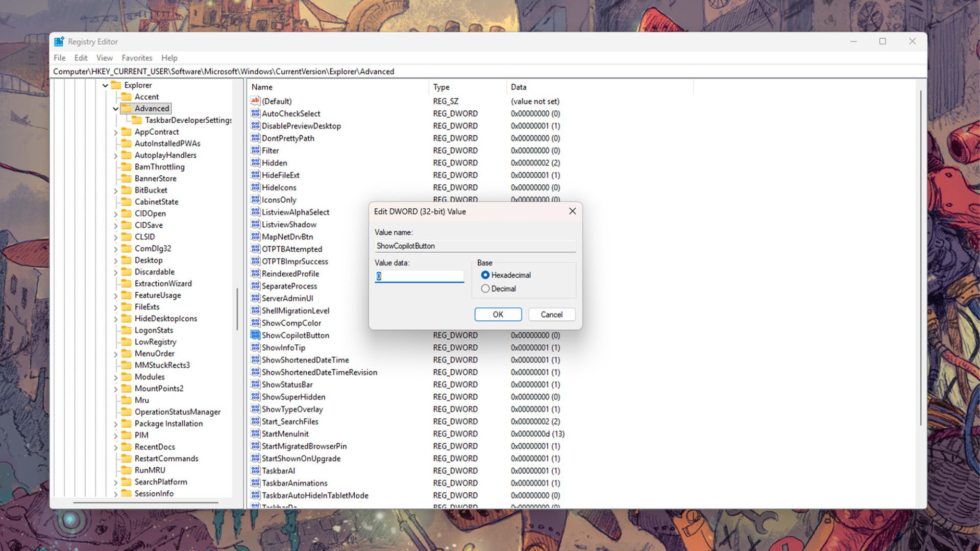Expand the RecentDocs key
Viewport: 980px width, 551px height.
[x=116, y=446]
